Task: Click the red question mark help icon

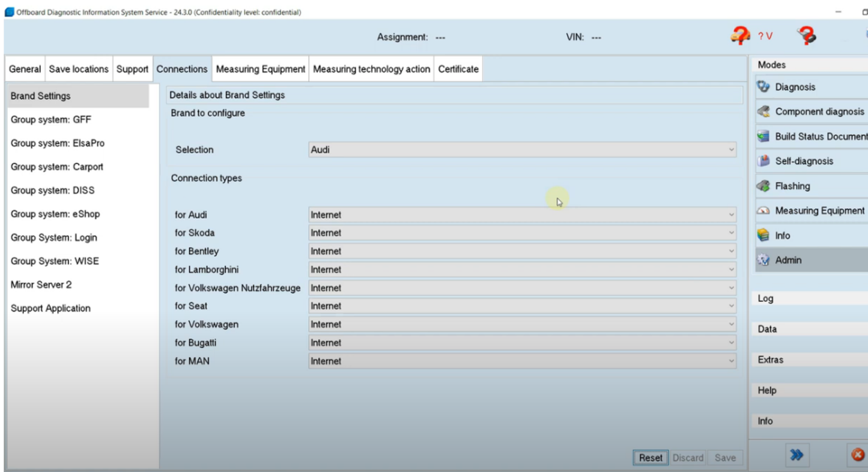Action: coord(807,36)
